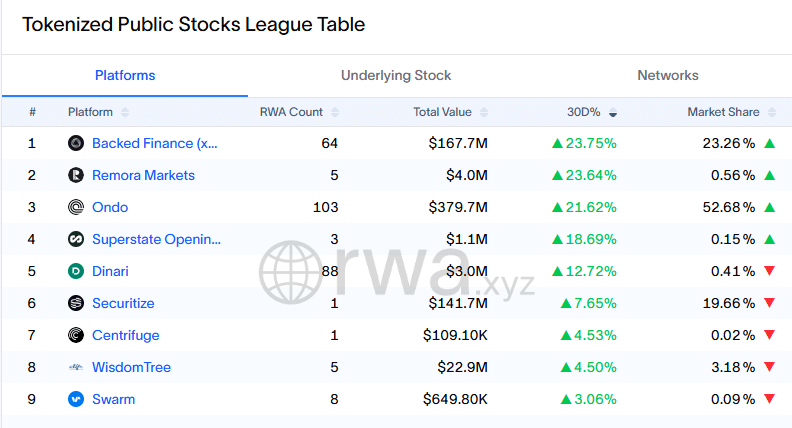This screenshot has height=428, width=792.
Task: Click the Ondo platform logo icon
Action: coord(76,207)
